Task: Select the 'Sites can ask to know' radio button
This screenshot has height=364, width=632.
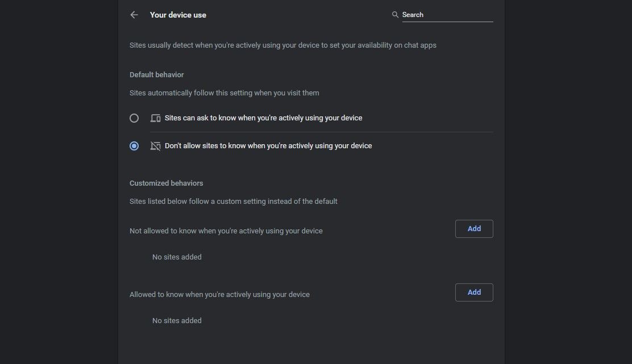Action: (x=134, y=118)
